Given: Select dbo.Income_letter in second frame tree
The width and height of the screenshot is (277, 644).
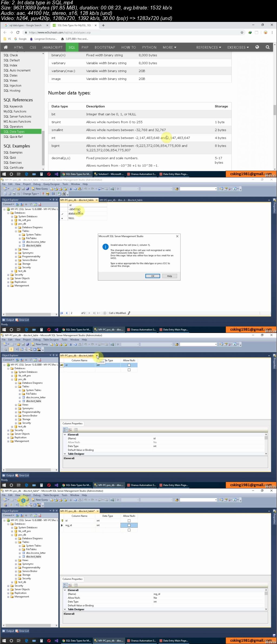Looking at the screenshot, I should coord(36,242).
